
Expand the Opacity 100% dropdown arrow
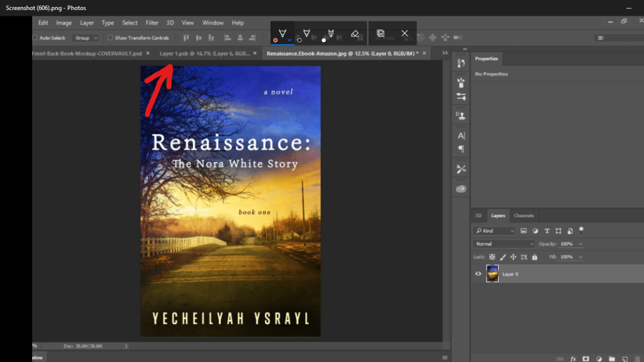tap(580, 244)
